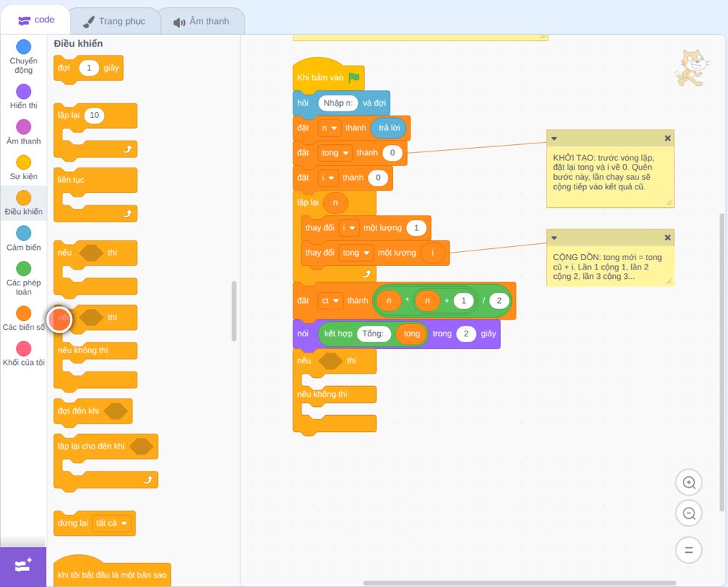728x587 pixels.
Task: Switch to the Âm thanh tab
Action: pyautogui.click(x=202, y=21)
